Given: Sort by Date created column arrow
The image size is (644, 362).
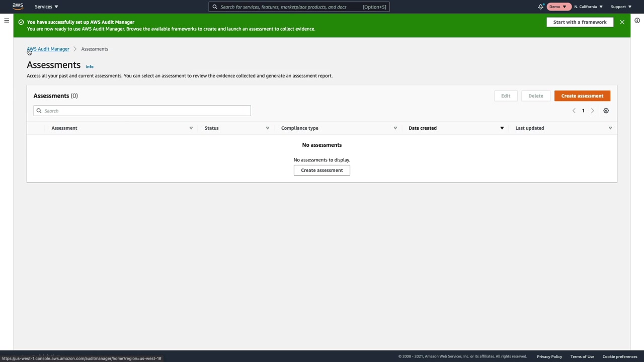Looking at the screenshot, I should pyautogui.click(x=502, y=128).
